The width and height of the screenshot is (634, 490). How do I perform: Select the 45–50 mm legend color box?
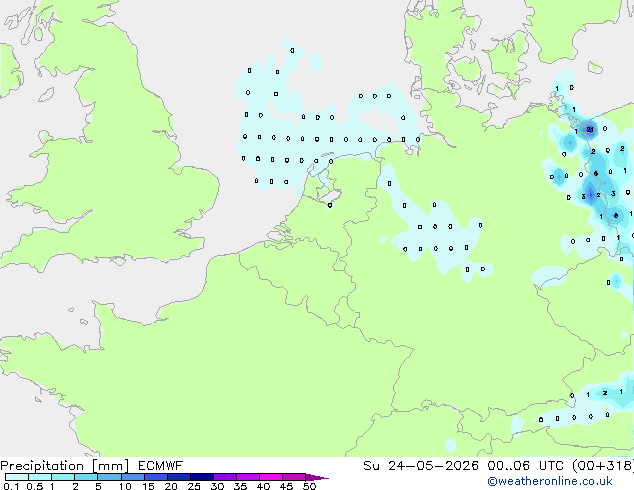click(x=294, y=477)
